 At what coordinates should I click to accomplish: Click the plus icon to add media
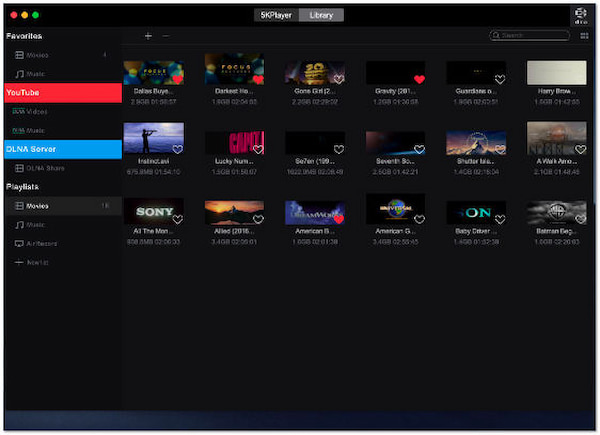(148, 36)
